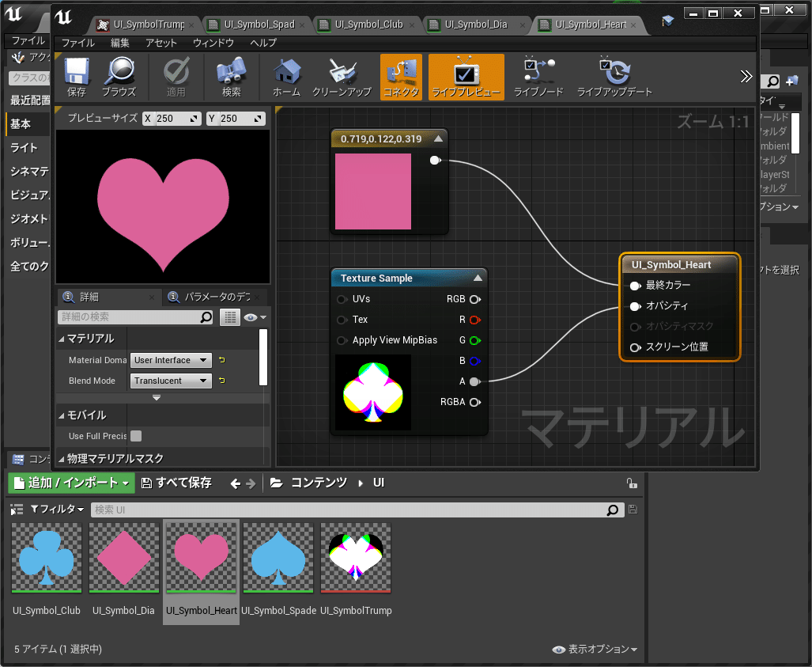Open the フィルタ dropdown
812x667 pixels.
coord(57,510)
